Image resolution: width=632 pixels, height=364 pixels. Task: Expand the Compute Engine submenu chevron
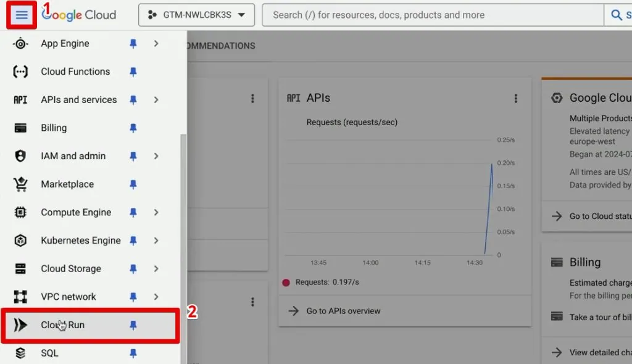[156, 212]
